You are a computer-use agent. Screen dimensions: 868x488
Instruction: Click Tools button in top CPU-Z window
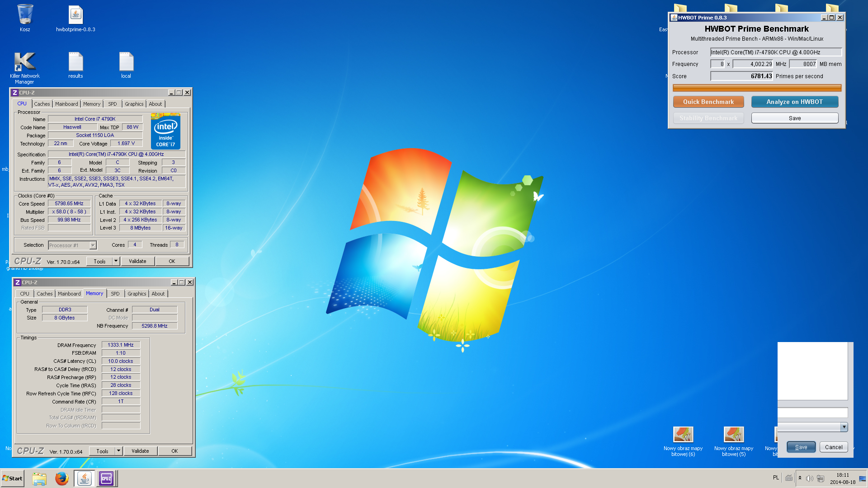click(x=99, y=261)
